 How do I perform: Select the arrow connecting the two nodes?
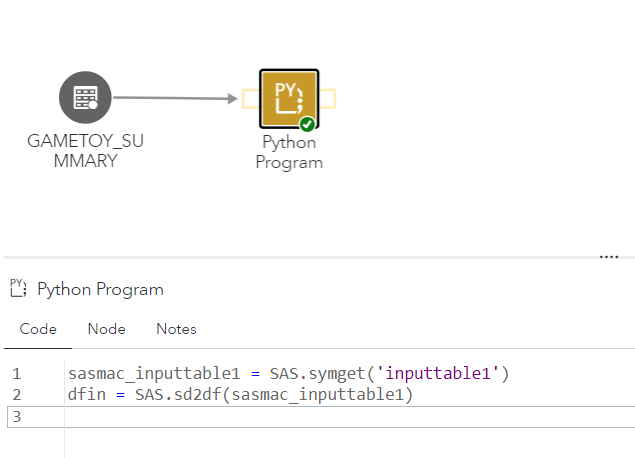pyautogui.click(x=175, y=98)
